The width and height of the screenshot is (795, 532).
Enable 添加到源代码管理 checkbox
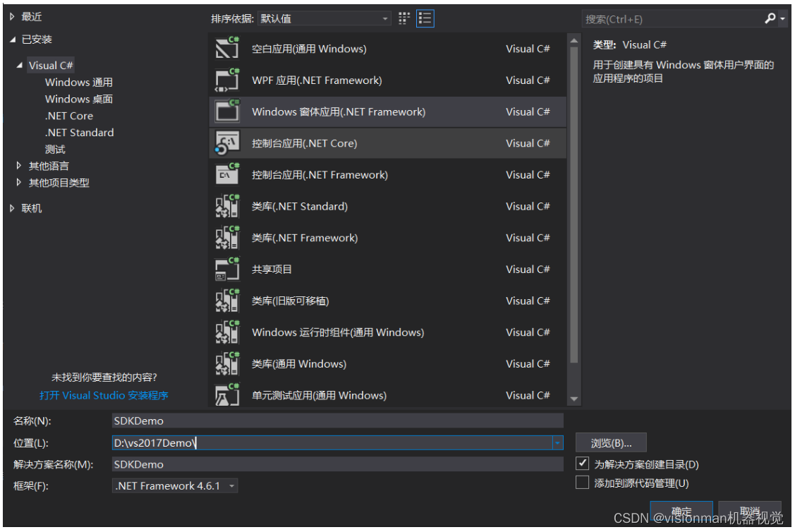pyautogui.click(x=582, y=483)
